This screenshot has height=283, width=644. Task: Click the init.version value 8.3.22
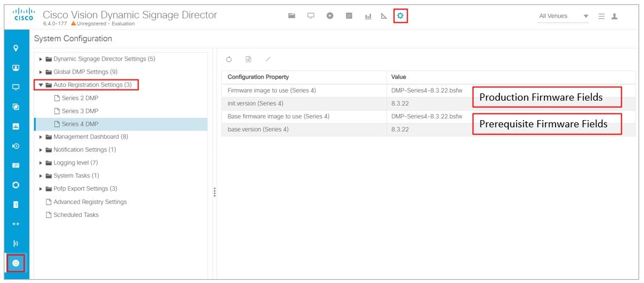400,103
